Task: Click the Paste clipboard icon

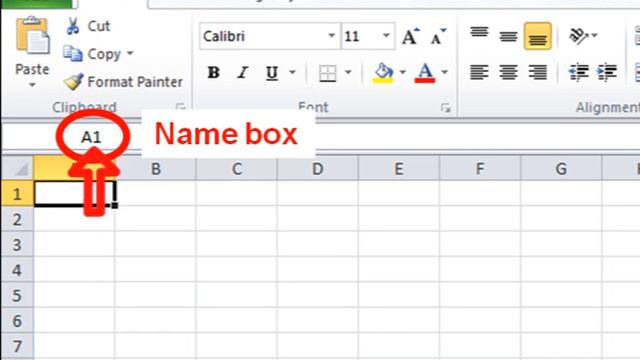Action: [x=33, y=36]
